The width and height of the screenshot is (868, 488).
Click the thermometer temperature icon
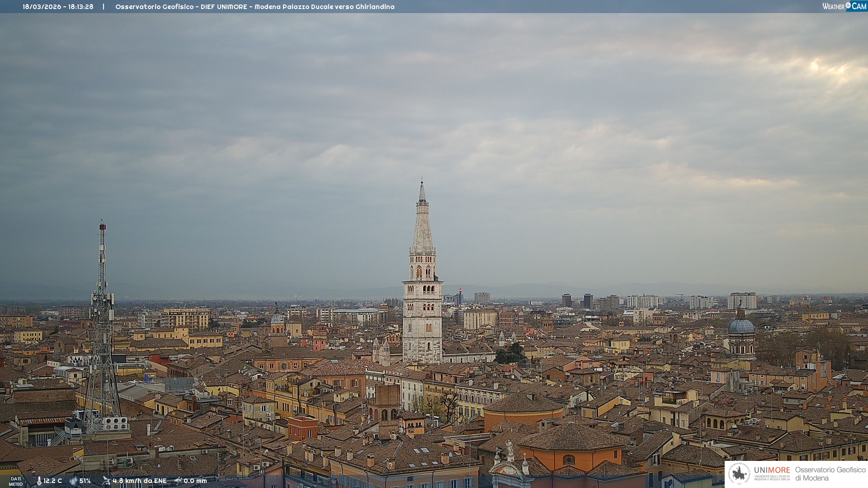pyautogui.click(x=39, y=481)
